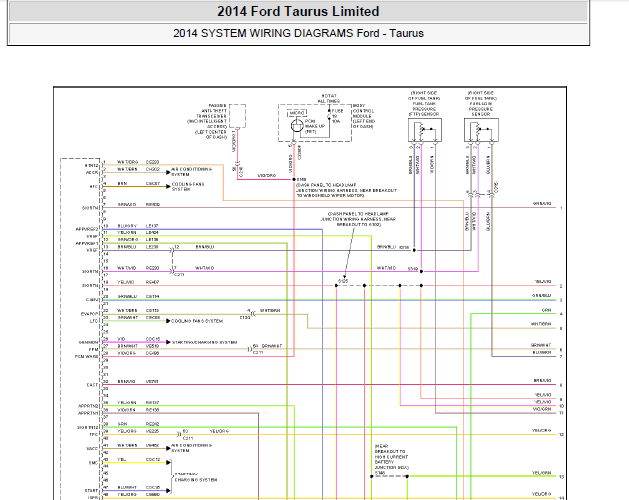Select the "APPRTN2" pin label
The height and width of the screenshot is (500, 629).
click(x=88, y=406)
